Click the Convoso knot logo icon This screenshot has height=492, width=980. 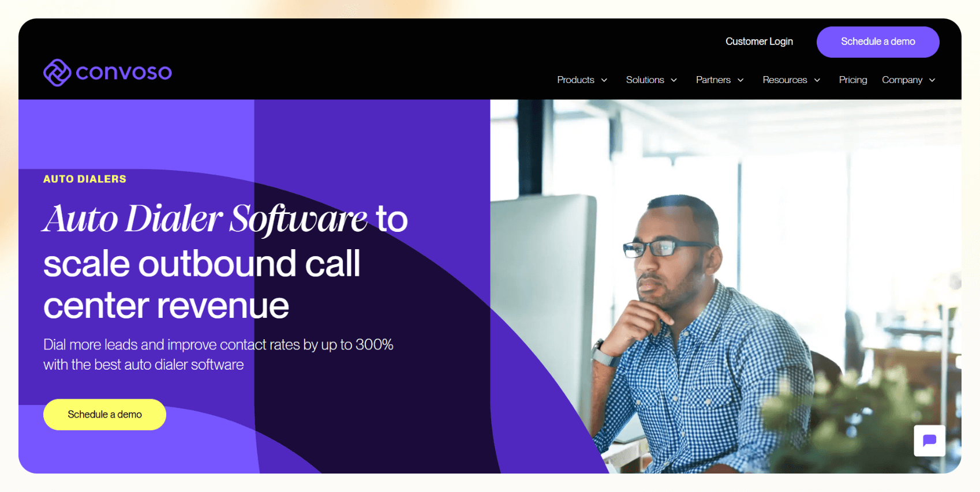57,73
